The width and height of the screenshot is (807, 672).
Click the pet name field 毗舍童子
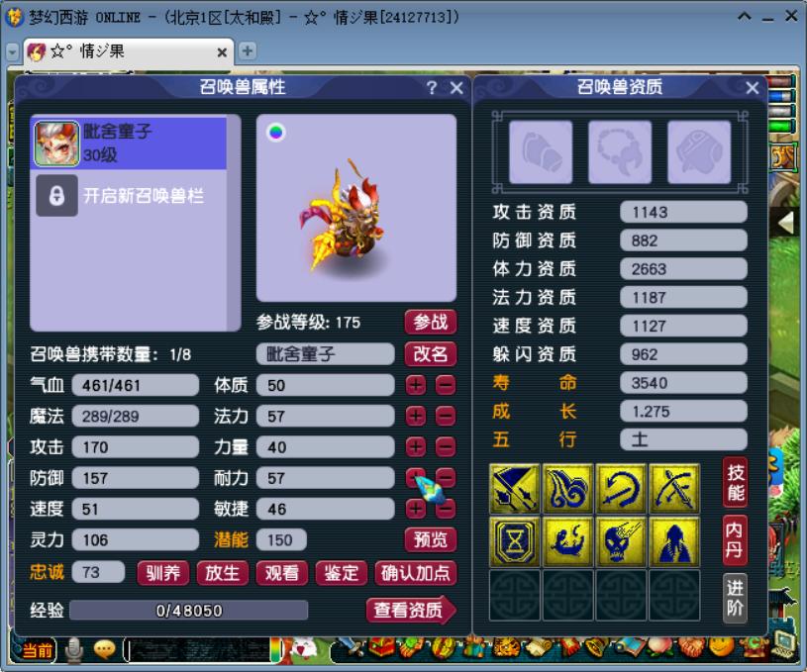(x=325, y=354)
